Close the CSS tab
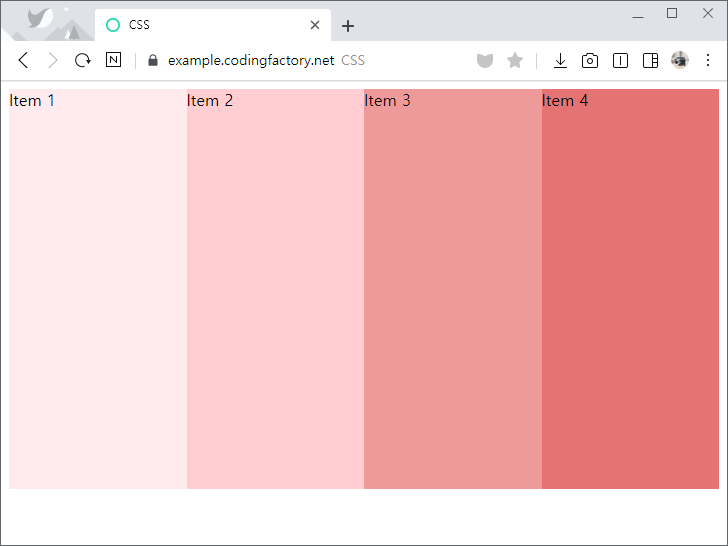 315,25
